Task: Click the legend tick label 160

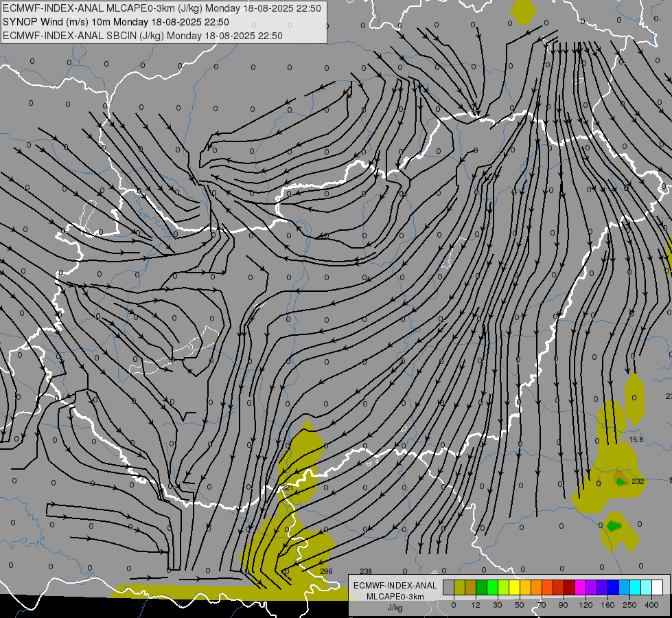Action: pos(607,605)
